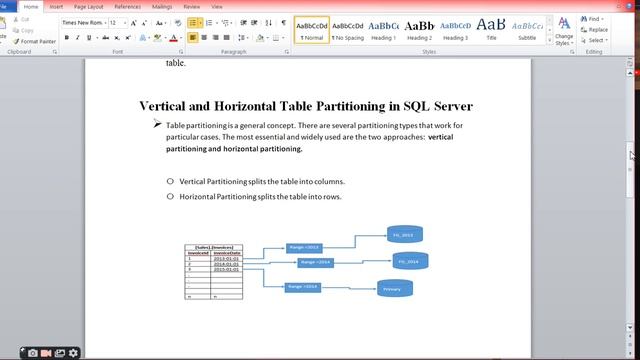Image resolution: width=640 pixels, height=360 pixels.
Task: Open the font name dropdown
Action: [105, 23]
